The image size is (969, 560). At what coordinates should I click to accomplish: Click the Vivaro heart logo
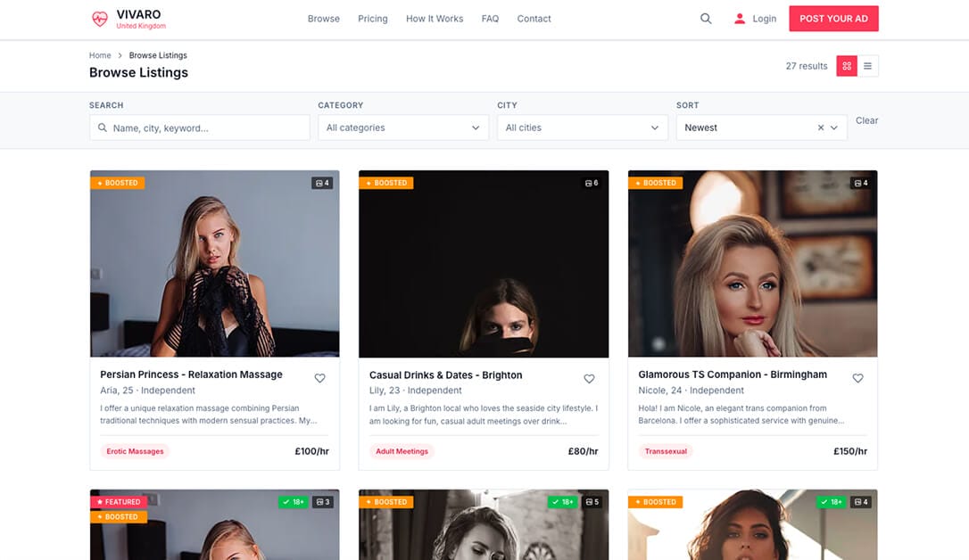[x=100, y=19]
